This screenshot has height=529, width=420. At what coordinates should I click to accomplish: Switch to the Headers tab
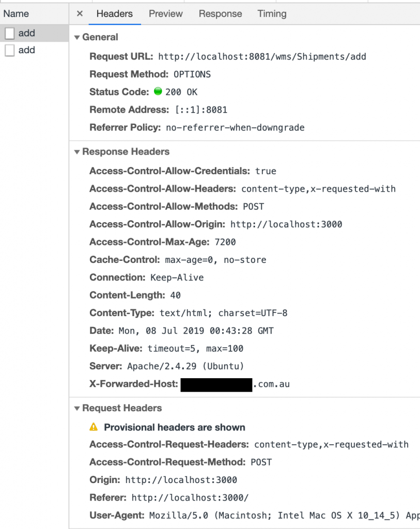click(x=115, y=13)
